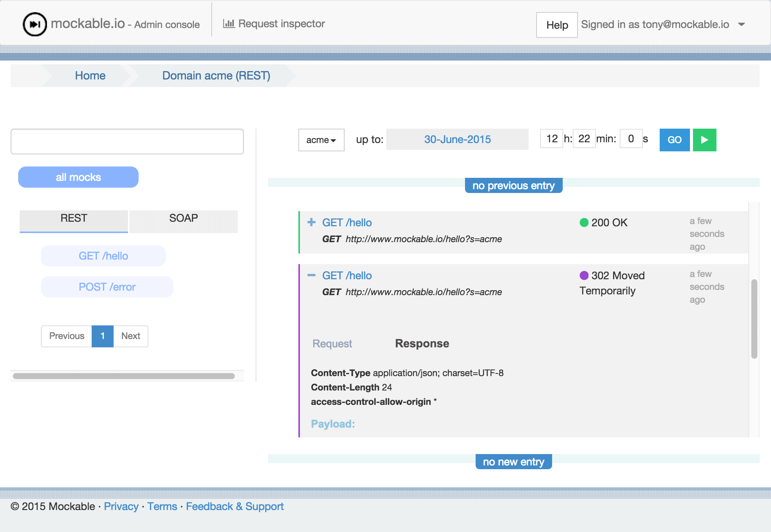
Task: Expand the 200 OK GET /hello entry
Action: pyautogui.click(x=311, y=222)
